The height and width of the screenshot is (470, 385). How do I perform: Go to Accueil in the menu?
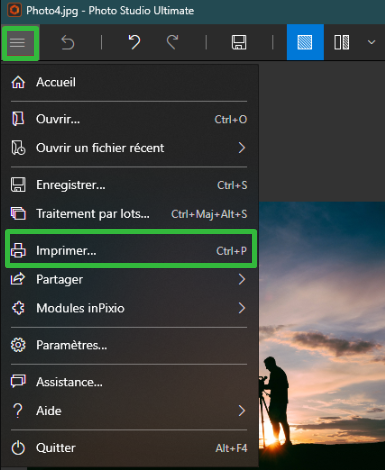129,82
